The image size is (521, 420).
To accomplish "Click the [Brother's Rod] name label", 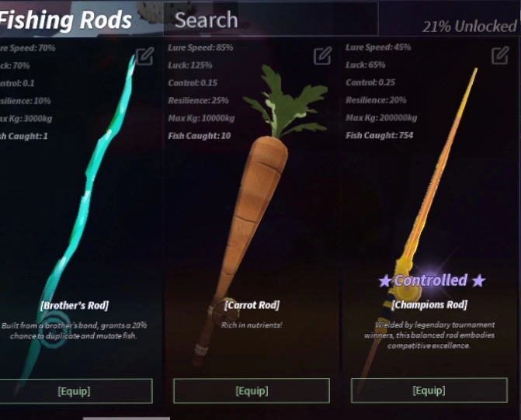I will point(75,305).
